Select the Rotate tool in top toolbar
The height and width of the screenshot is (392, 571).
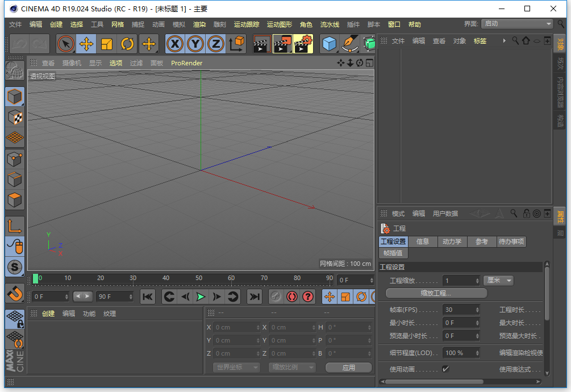[127, 44]
